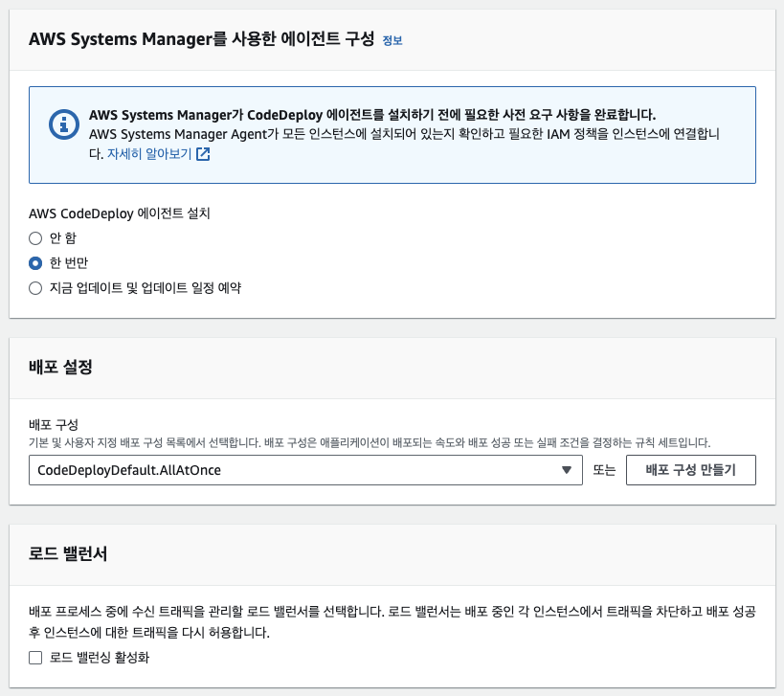Click the 로드 밸런서 section heading
784x696 pixels.
(x=68, y=554)
